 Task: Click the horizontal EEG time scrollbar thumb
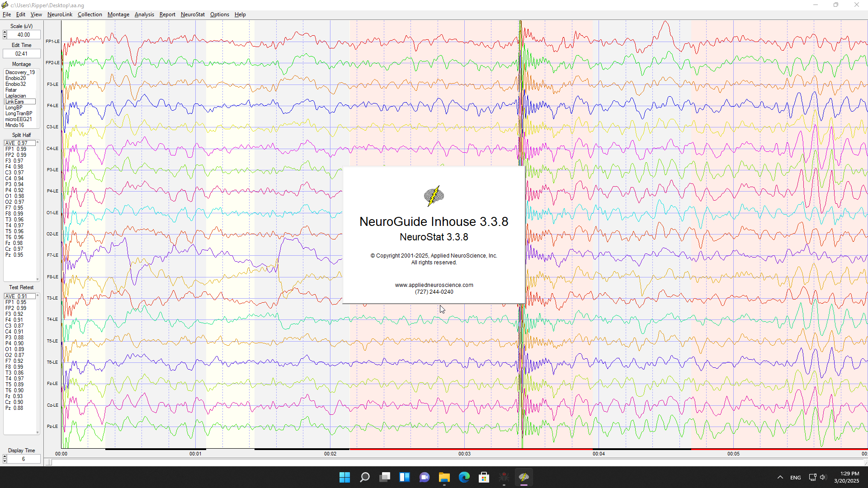49,462
